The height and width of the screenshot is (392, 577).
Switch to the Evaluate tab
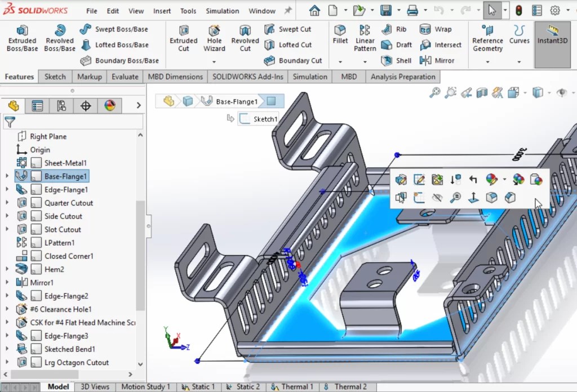(x=125, y=77)
